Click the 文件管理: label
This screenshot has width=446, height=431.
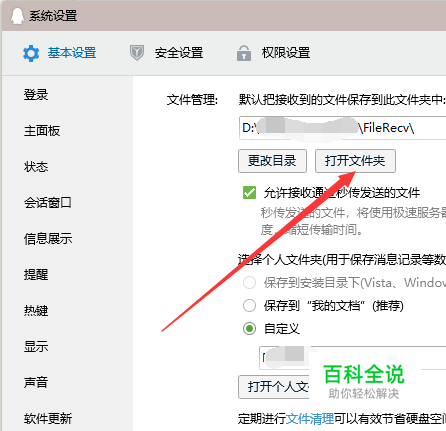click(x=192, y=100)
